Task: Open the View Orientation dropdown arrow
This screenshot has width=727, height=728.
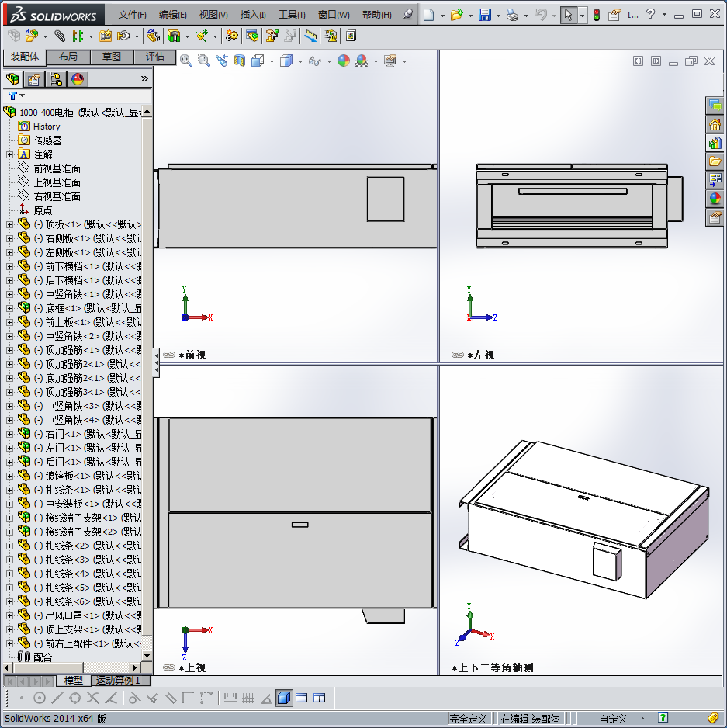Action: pos(272,61)
